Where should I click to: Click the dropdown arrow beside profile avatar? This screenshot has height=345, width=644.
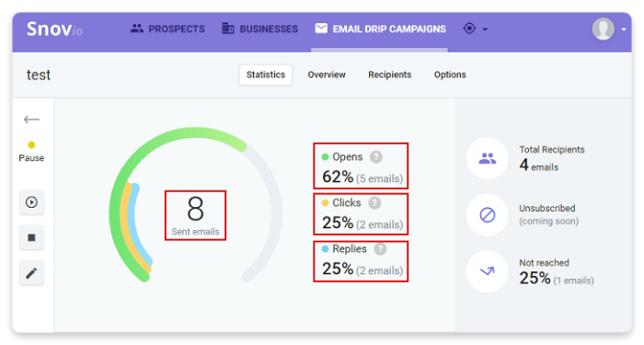tap(624, 29)
